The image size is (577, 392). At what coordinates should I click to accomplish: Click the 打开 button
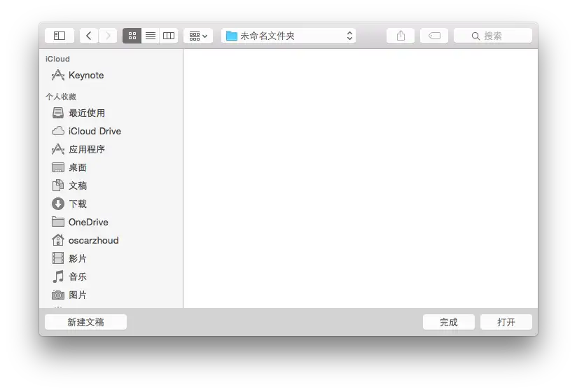pos(506,322)
